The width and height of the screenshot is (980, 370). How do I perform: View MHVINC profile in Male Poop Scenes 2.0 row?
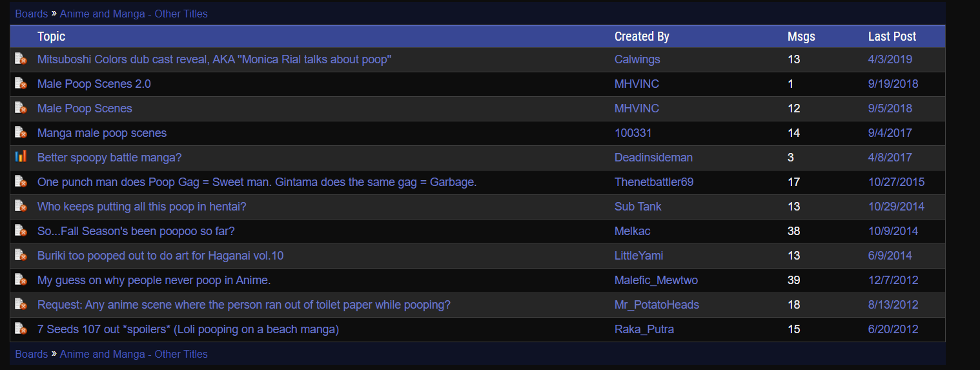(x=637, y=84)
